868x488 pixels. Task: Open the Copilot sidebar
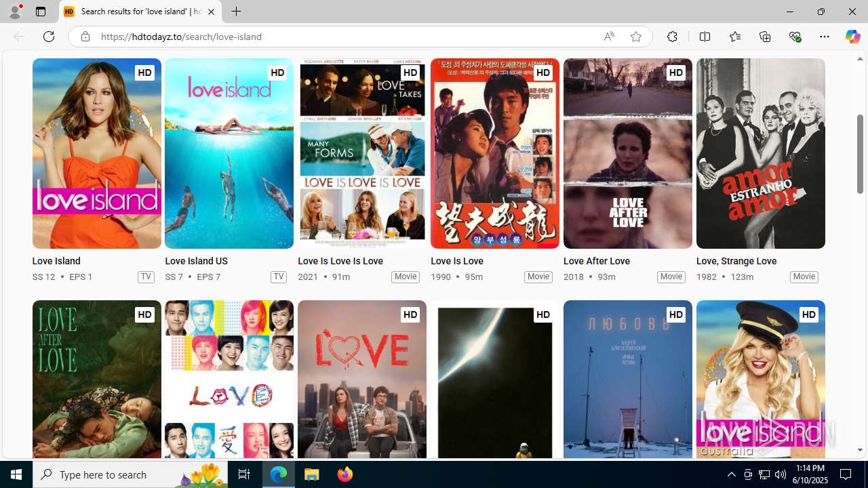[852, 37]
